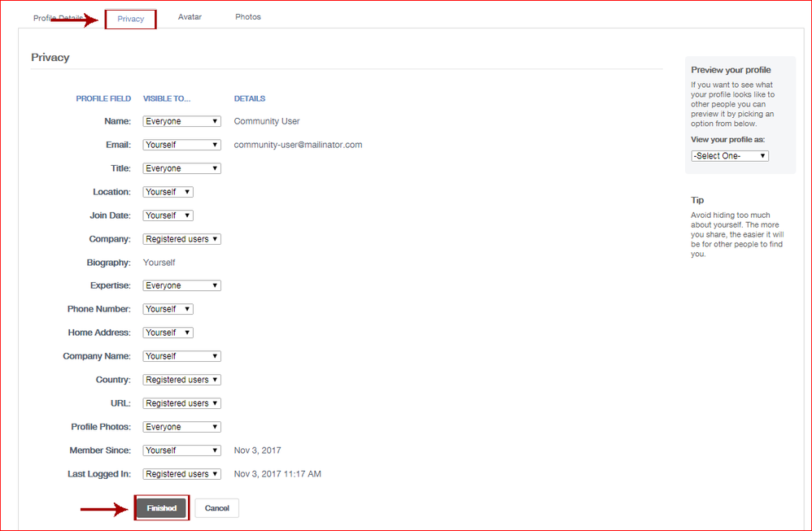The height and width of the screenshot is (531, 812).
Task: Open the Avatar tab
Action: (190, 17)
